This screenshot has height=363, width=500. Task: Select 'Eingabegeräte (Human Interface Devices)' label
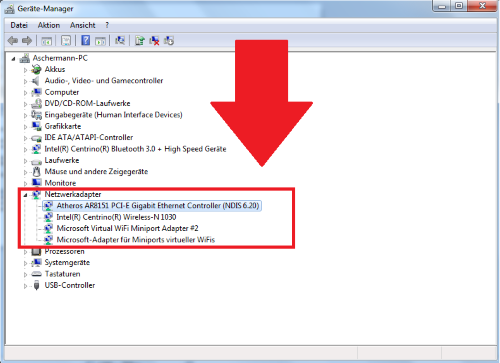(113, 115)
